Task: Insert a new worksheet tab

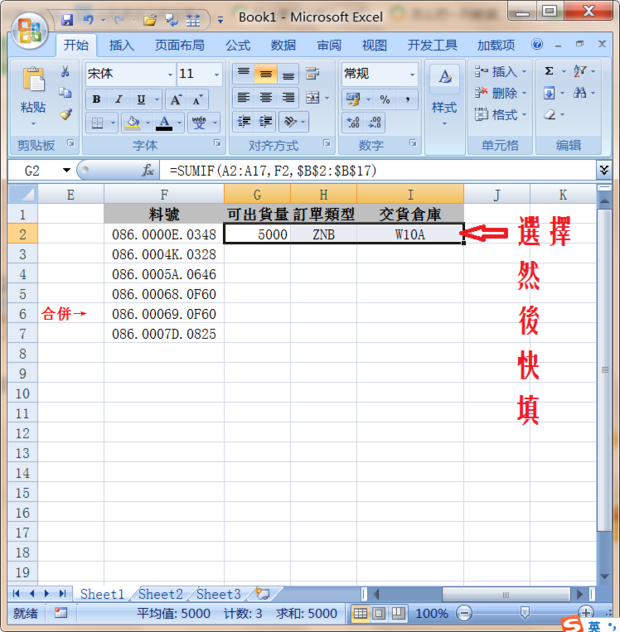Action: pyautogui.click(x=262, y=594)
